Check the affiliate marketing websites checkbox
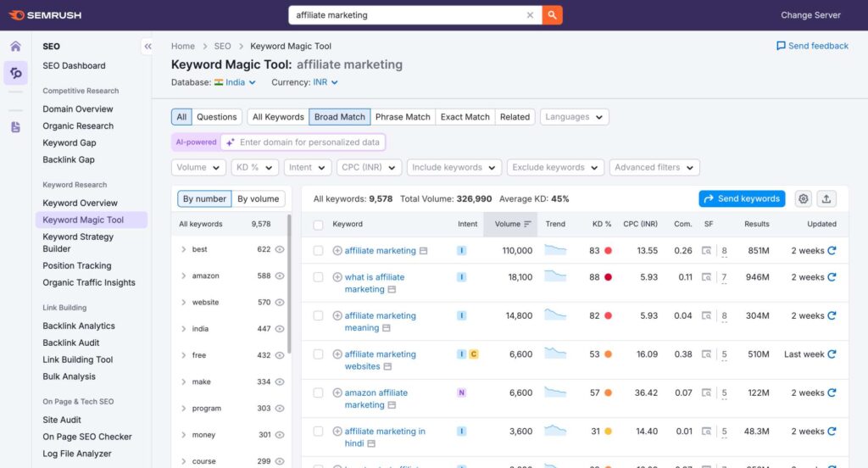This screenshot has height=468, width=868. point(318,354)
